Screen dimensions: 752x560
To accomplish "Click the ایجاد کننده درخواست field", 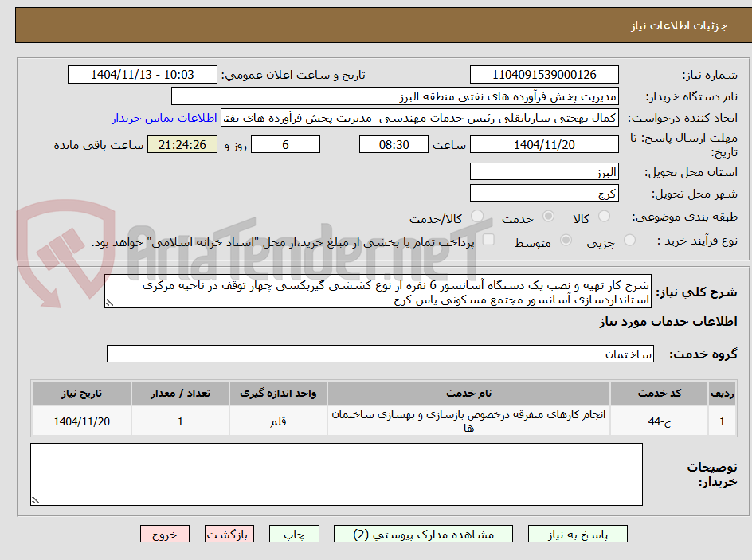I will click(x=420, y=118).
